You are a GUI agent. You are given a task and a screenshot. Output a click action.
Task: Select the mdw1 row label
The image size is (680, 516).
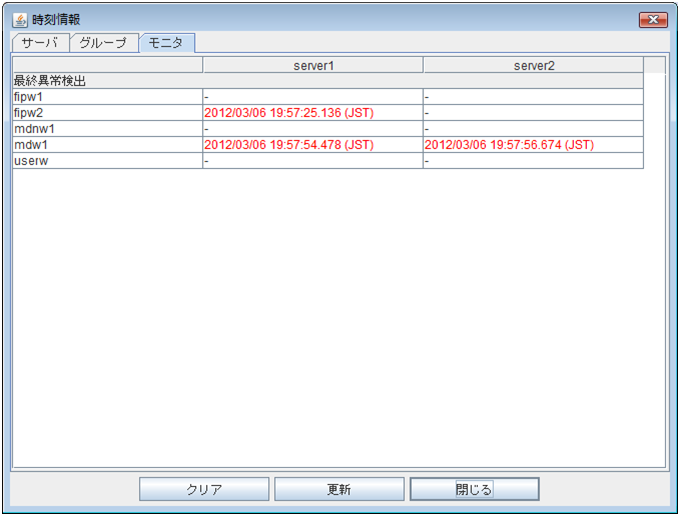click(28, 145)
